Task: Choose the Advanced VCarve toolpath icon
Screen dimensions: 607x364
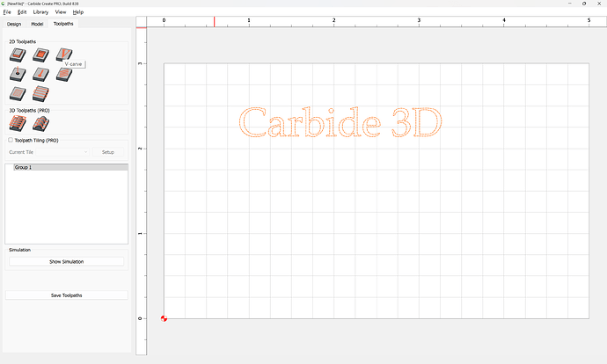Action: (40, 75)
